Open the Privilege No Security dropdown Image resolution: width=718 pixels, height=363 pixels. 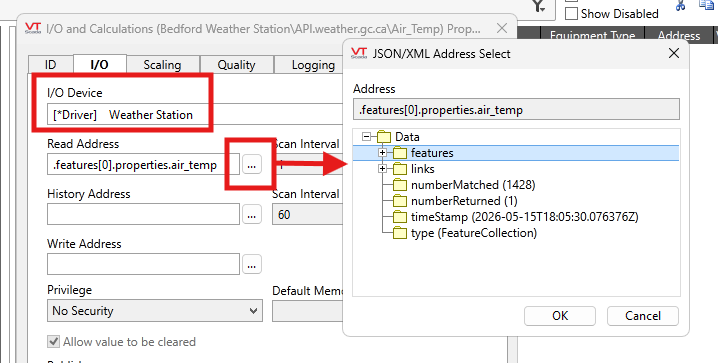[x=155, y=311]
